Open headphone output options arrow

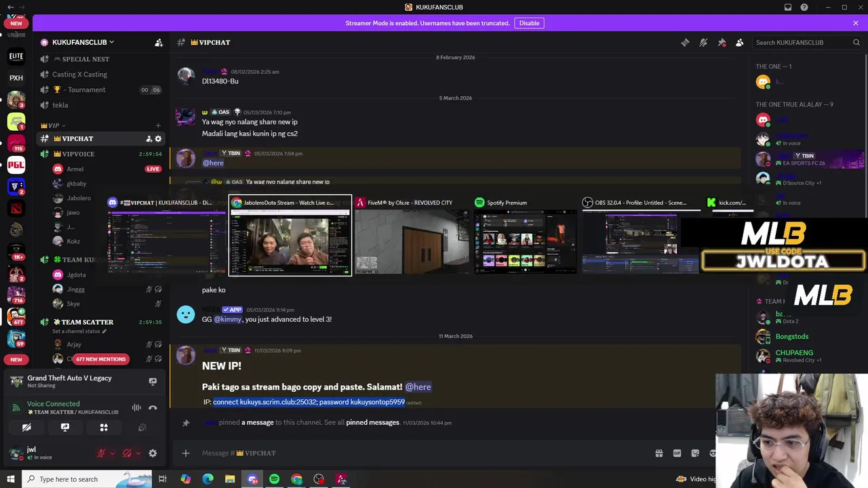click(138, 453)
